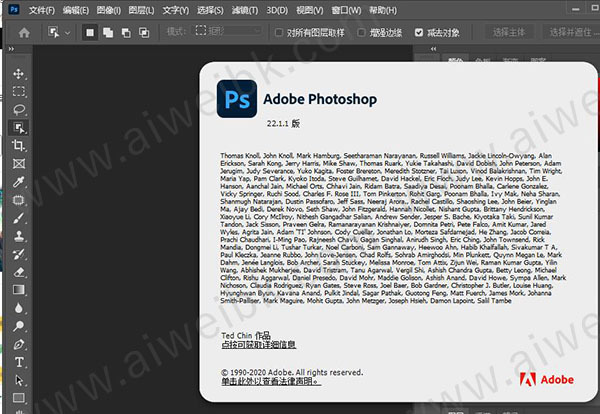Select the Frame tool
This screenshot has height=414, width=600.
[18, 164]
